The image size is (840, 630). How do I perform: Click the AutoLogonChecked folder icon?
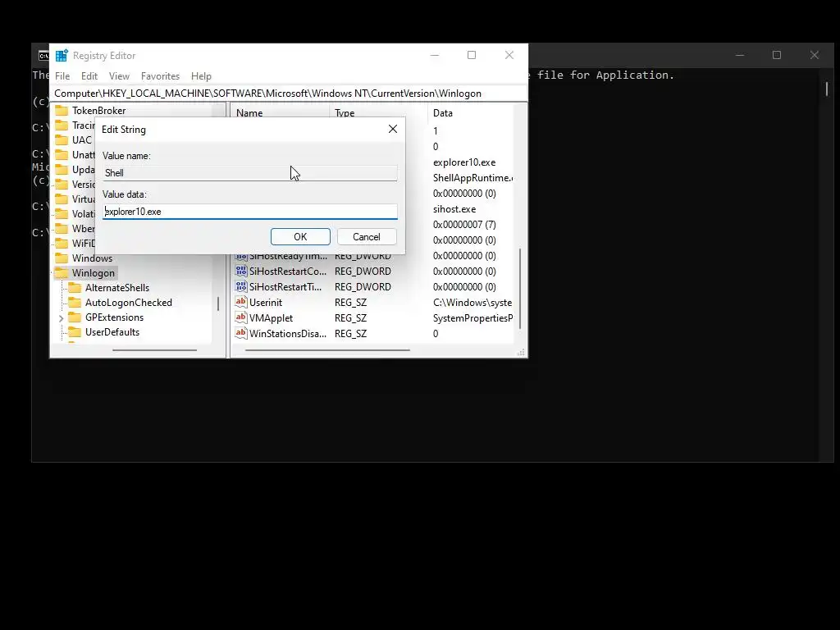pyautogui.click(x=75, y=302)
